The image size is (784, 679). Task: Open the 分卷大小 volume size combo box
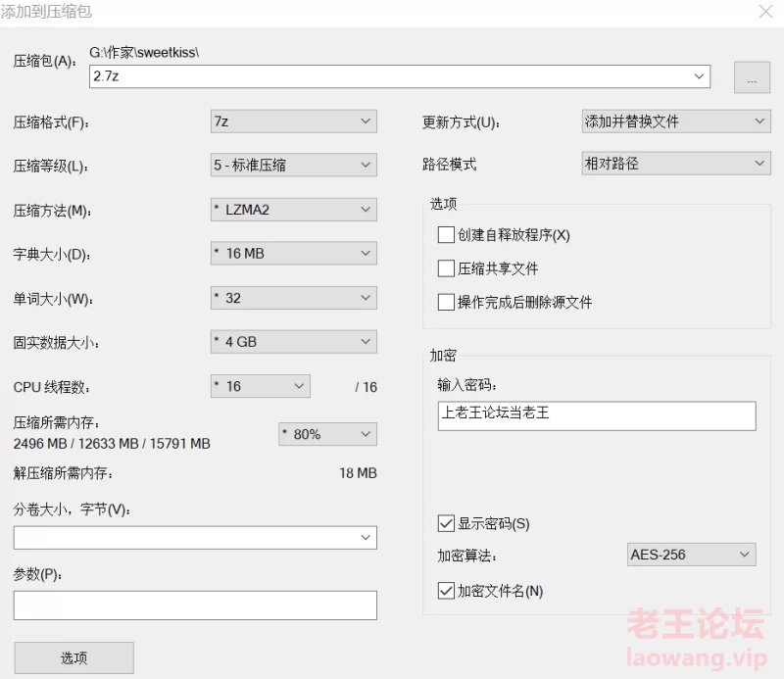click(195, 538)
